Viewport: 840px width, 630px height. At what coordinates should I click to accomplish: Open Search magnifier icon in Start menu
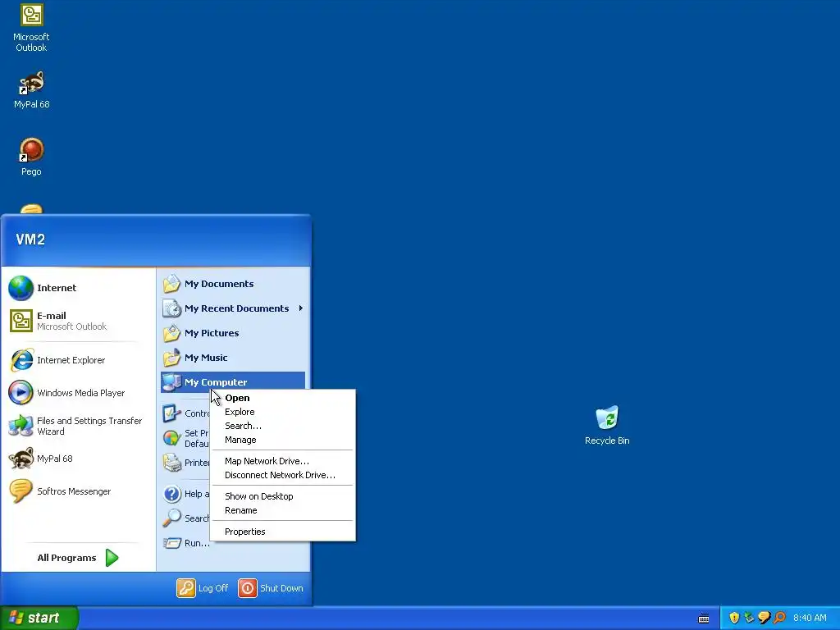click(171, 518)
